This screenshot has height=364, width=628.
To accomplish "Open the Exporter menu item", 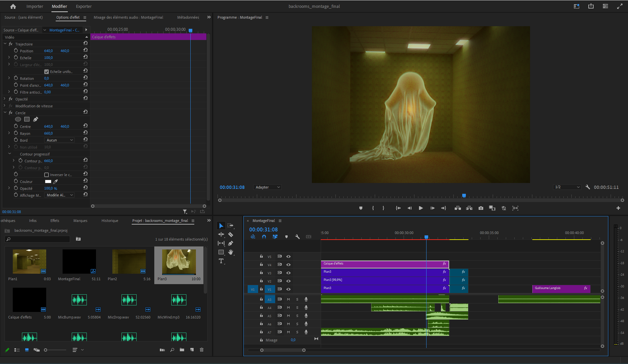I will (x=84, y=6).
